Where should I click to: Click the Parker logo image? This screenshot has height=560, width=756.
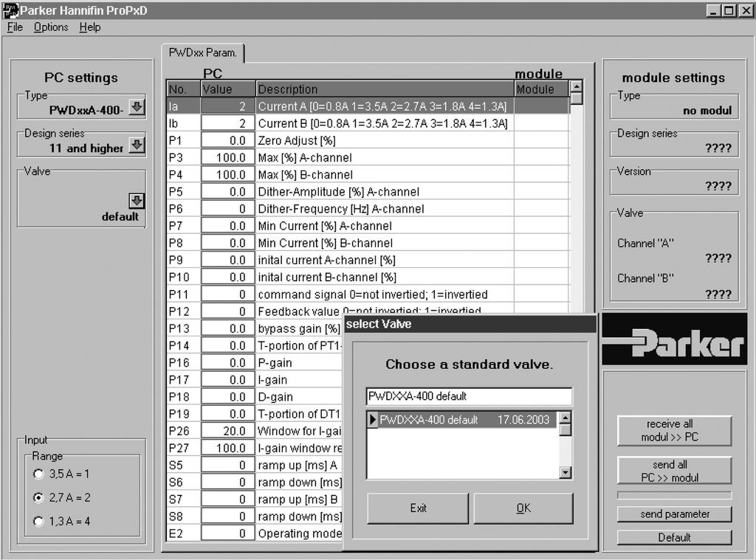675,339
